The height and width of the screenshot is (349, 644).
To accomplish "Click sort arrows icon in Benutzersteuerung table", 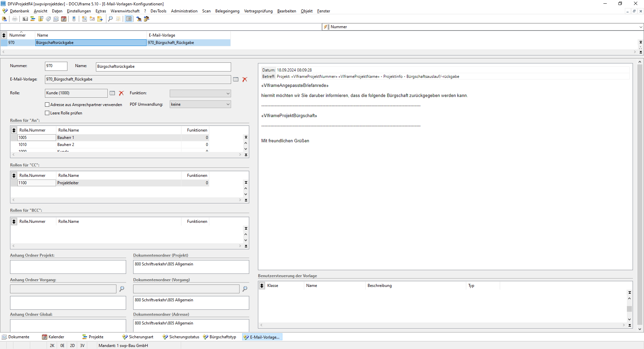I will 262,286.
